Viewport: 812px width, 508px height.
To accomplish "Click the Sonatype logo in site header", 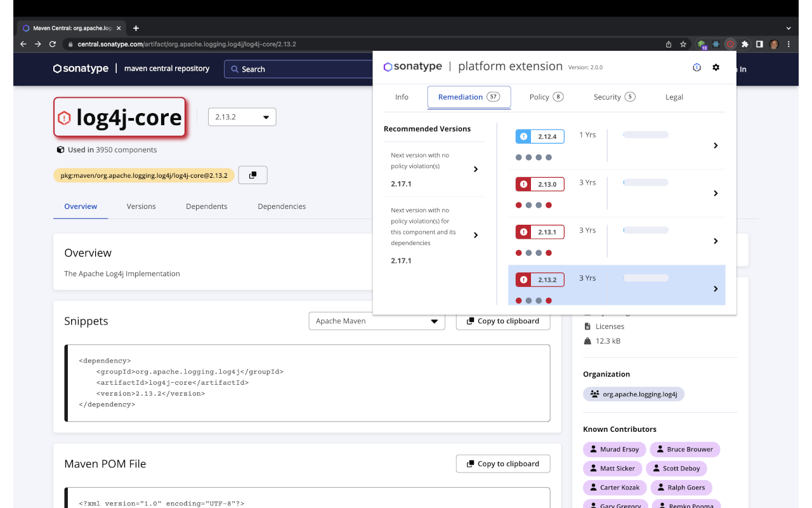I will pyautogui.click(x=81, y=69).
